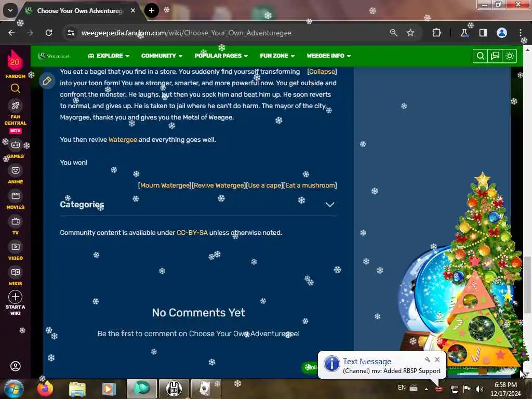Close the Text Message notification

(437, 360)
